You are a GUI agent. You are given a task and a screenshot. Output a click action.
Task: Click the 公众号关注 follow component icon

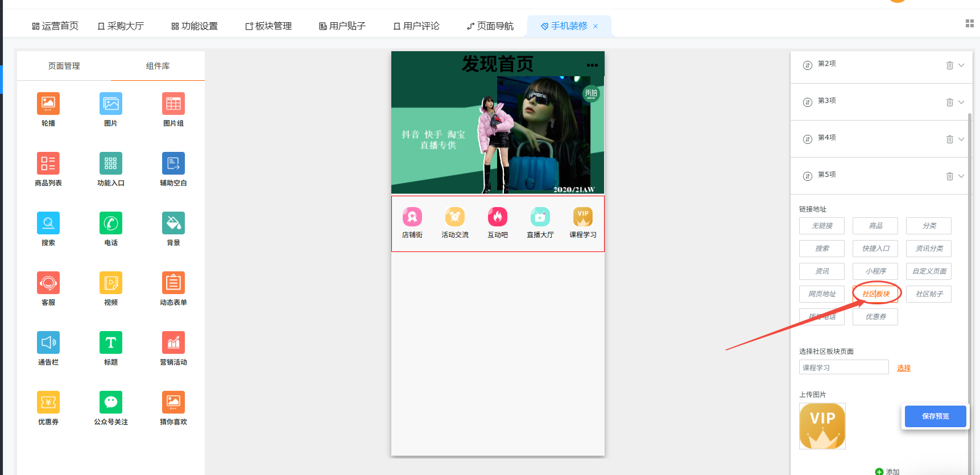tap(111, 403)
